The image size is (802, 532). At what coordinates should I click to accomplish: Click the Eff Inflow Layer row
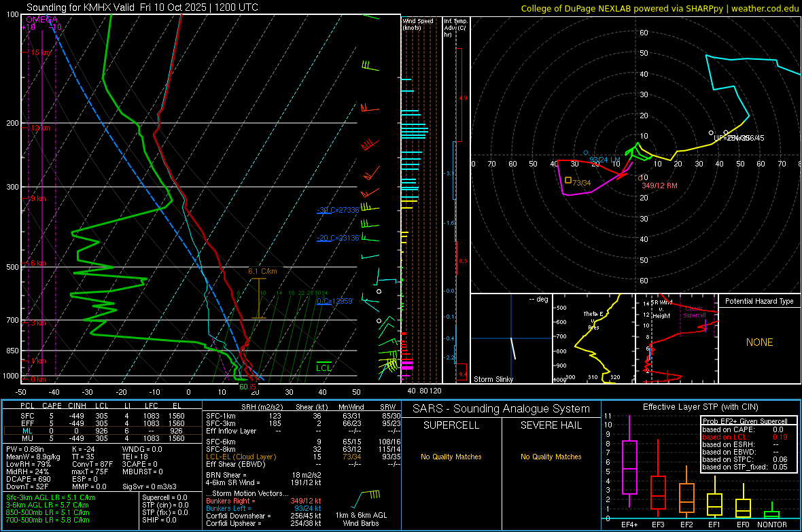[303, 431]
